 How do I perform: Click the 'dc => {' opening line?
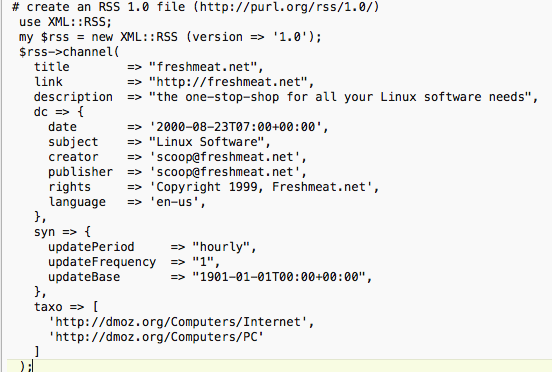click(x=59, y=112)
